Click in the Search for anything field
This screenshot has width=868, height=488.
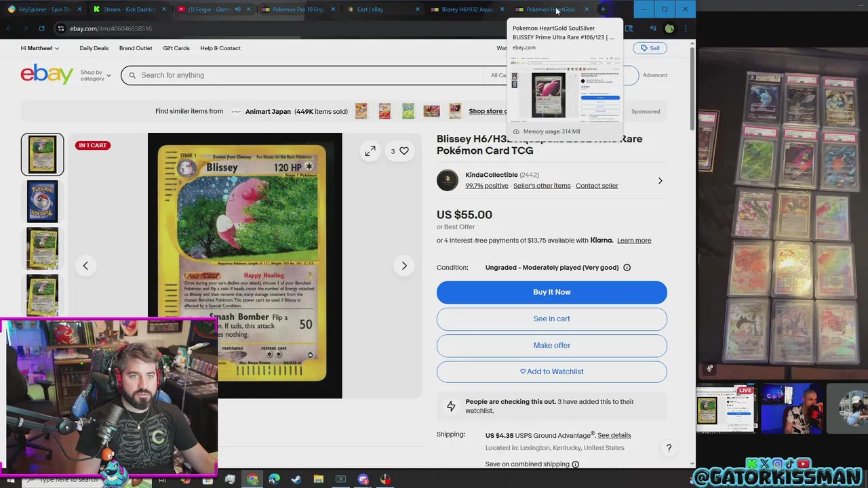[x=302, y=75]
